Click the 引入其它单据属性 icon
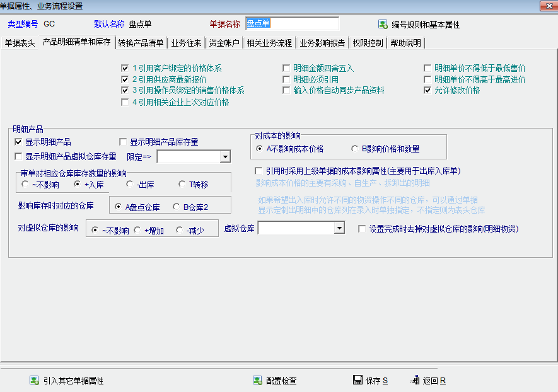The image size is (558, 392). tap(34, 381)
